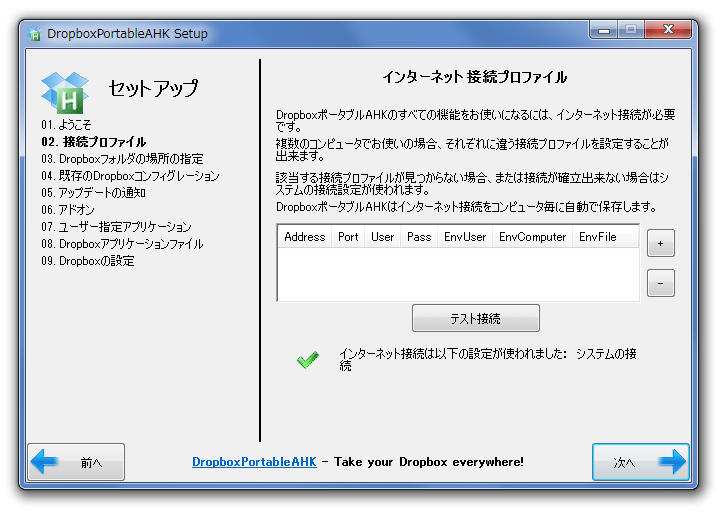
Task: Select step 07. ユーザー指定アプリケーション
Action: (116, 227)
